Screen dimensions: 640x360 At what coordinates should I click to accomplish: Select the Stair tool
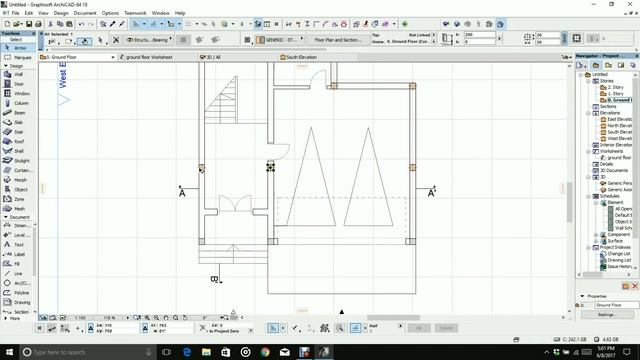pos(18,132)
